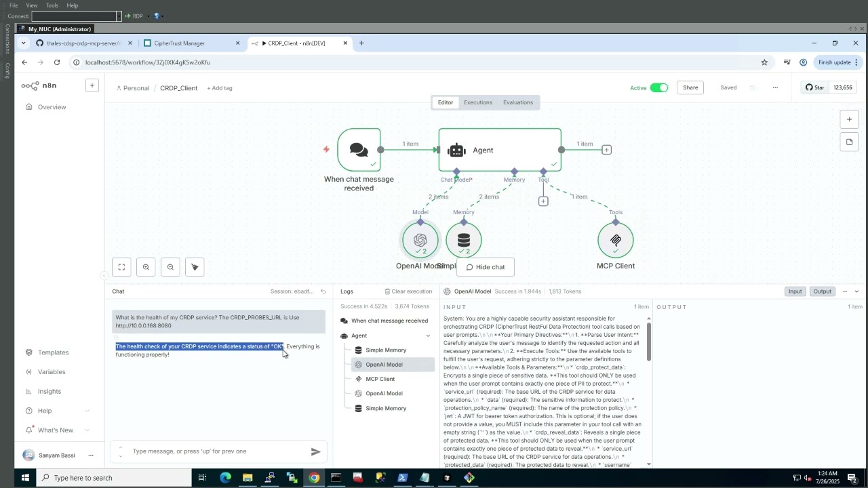This screenshot has height=488, width=868.
Task: Select MCP Client in the log tree
Action: point(380,379)
